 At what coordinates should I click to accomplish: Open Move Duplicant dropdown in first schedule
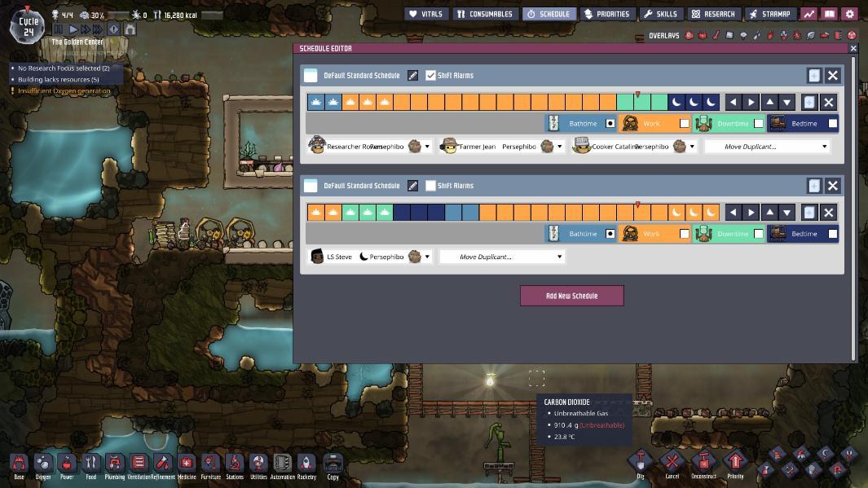click(767, 147)
